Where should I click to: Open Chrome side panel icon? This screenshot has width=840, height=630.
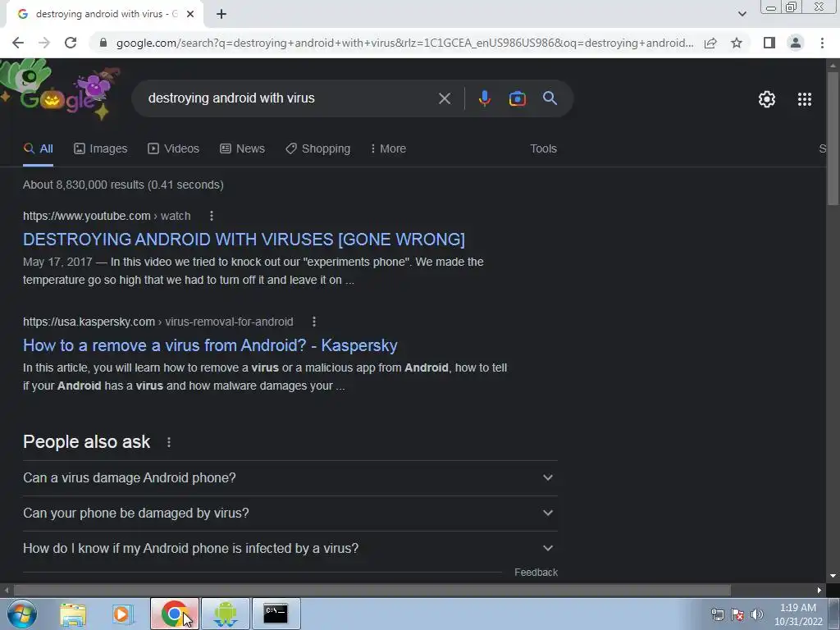[769, 43]
